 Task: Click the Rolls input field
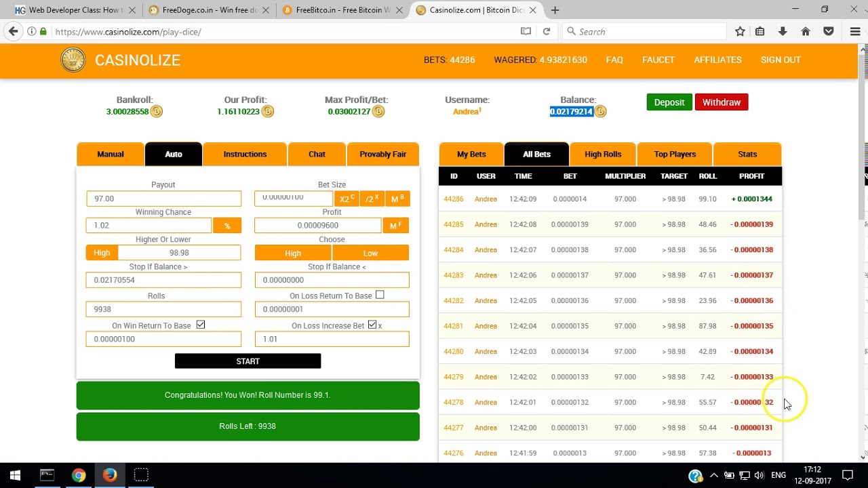click(163, 309)
